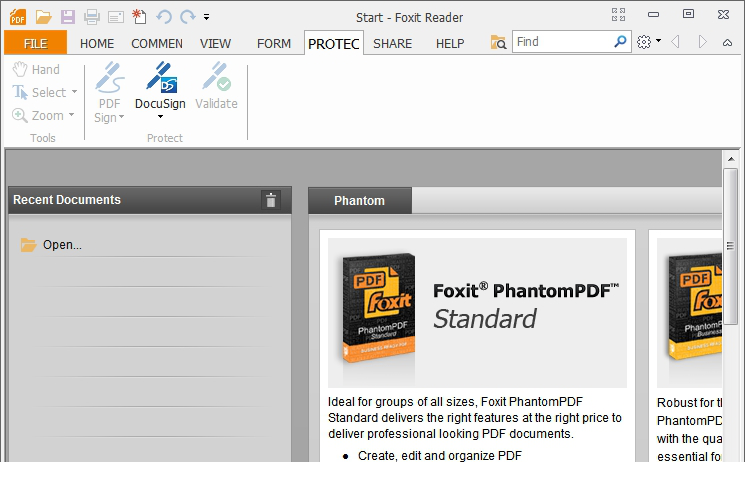The height and width of the screenshot is (480, 745).
Task: Click the Foxit PhantomPDF Standard box image
Action: coord(379,307)
